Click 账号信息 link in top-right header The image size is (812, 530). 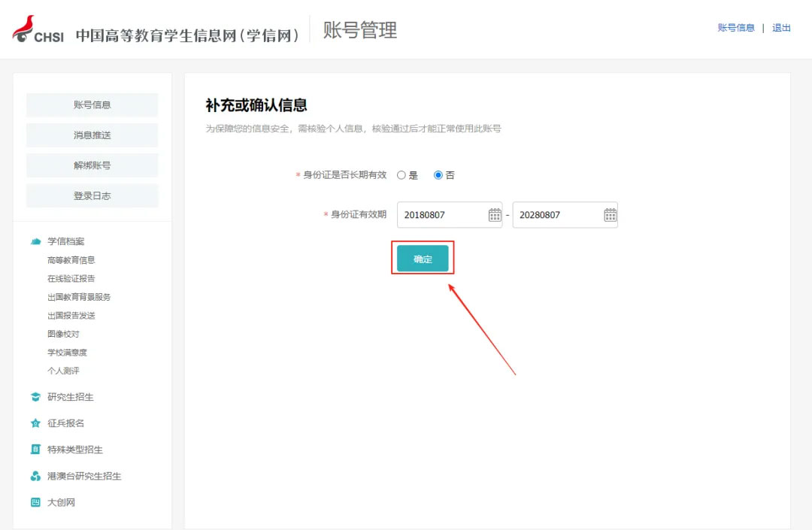(x=736, y=28)
